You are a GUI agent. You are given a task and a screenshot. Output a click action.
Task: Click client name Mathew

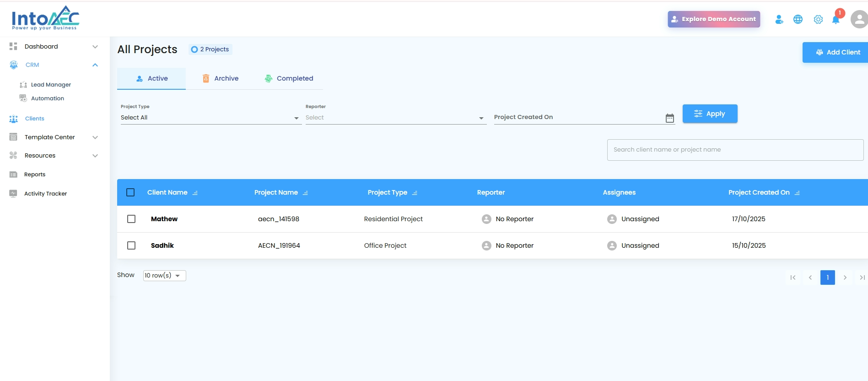point(164,219)
